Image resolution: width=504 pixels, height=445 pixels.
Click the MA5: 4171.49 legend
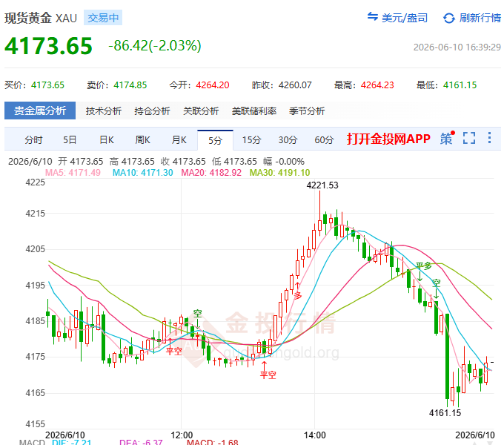(x=73, y=173)
